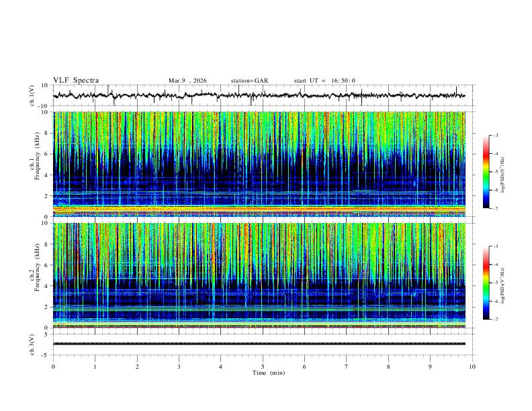Click the upper color bar 'log(PSD)(V²/Hz)' label

(503, 175)
